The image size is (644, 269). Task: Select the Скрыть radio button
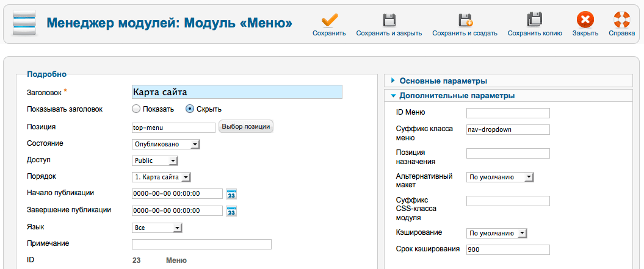tap(190, 109)
